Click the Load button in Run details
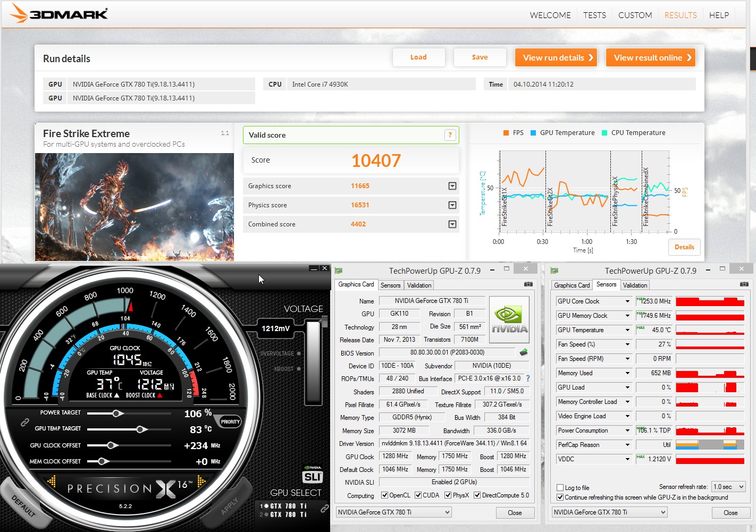This screenshot has height=532, width=756. [418, 57]
